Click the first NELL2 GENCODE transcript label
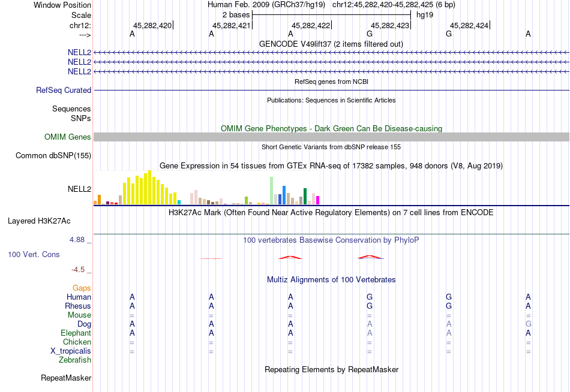 tap(79, 52)
